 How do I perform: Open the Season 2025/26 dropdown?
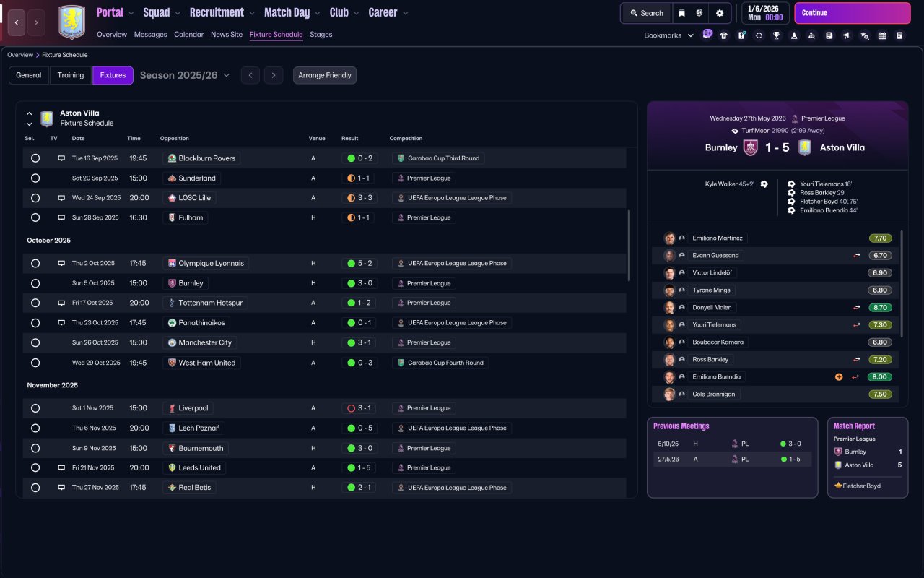coord(185,75)
